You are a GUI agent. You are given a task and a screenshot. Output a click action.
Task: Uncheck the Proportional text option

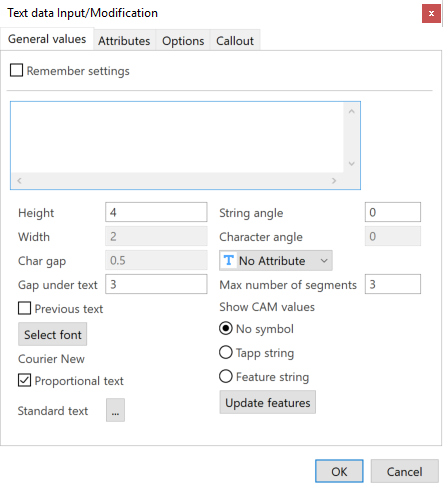[x=24, y=380]
